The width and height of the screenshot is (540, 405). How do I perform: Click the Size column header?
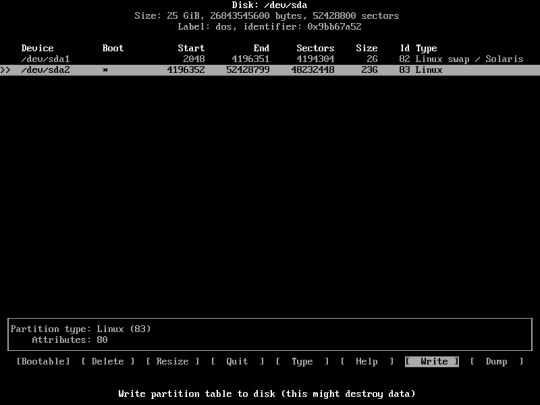[366, 48]
